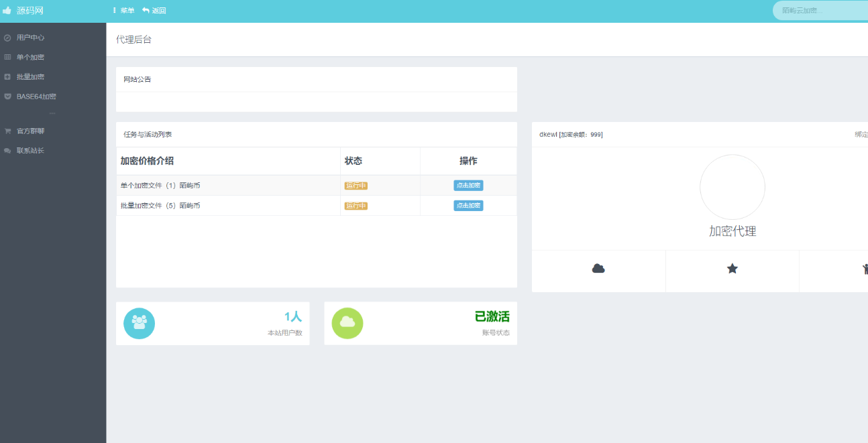Image resolution: width=868 pixels, height=443 pixels.
Task: Click the blue users icon for 本站用户数
Action: [139, 323]
